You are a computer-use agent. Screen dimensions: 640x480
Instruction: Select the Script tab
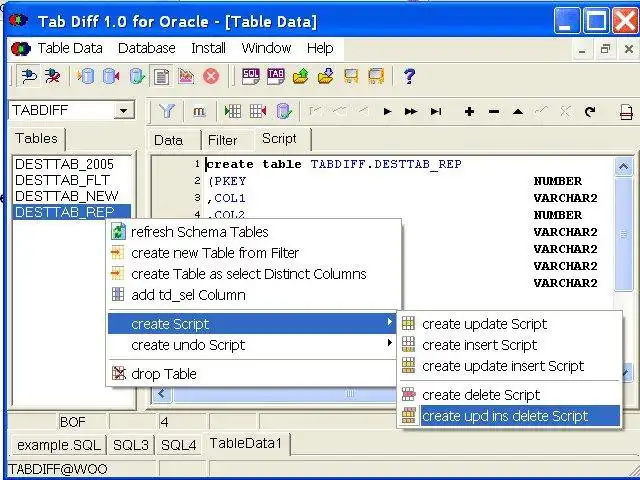point(279,139)
